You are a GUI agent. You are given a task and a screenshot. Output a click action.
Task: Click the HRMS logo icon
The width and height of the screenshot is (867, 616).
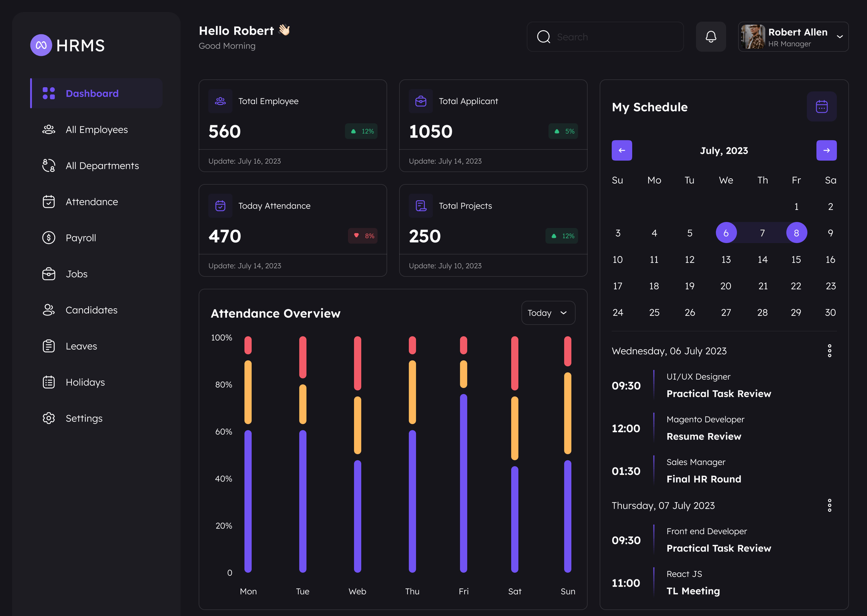[41, 45]
